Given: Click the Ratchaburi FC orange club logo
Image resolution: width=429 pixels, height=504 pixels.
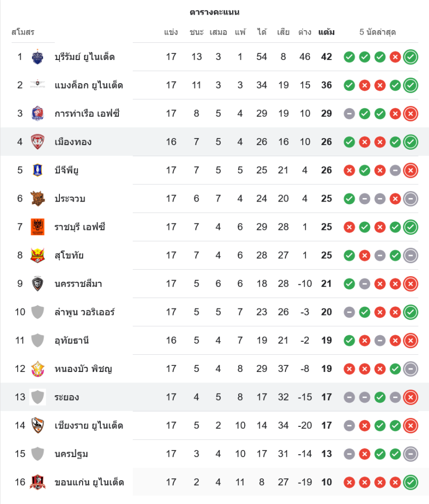Looking at the screenshot, I should 38,227.
